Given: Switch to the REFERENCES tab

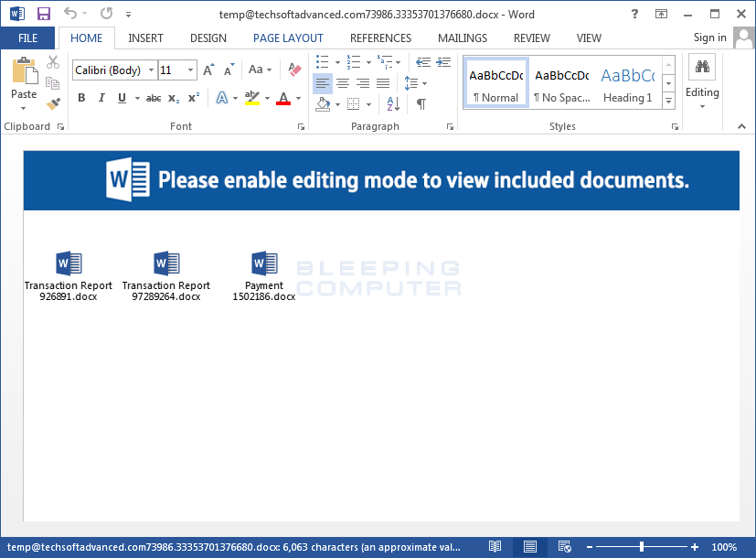Looking at the screenshot, I should 380,38.
